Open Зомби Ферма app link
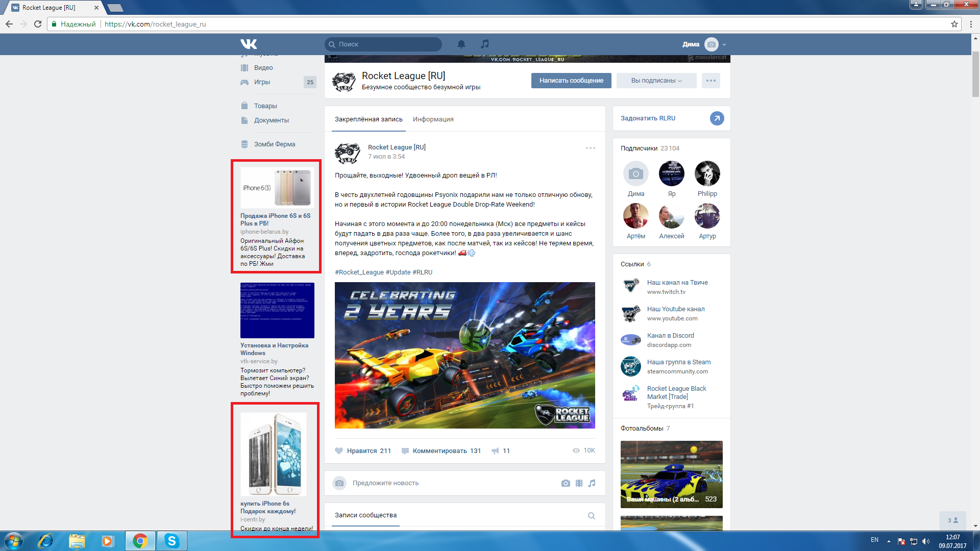The height and width of the screenshot is (551, 980). point(275,144)
